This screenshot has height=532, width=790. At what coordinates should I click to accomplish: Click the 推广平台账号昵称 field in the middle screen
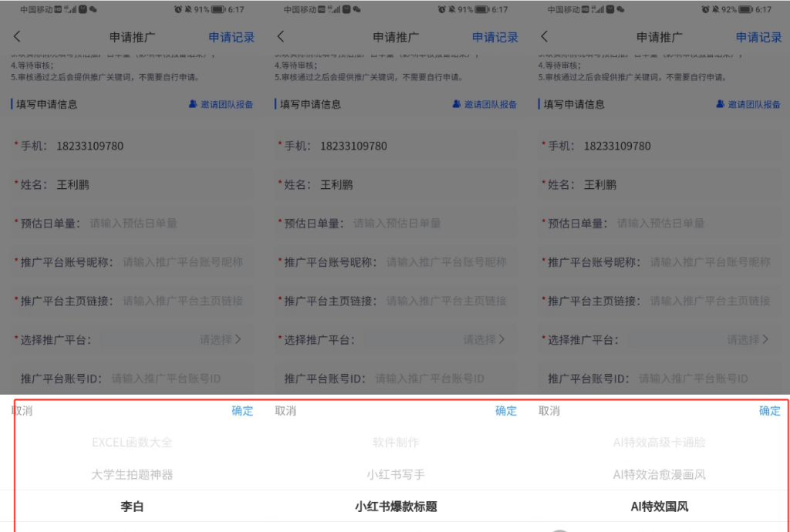(446, 262)
